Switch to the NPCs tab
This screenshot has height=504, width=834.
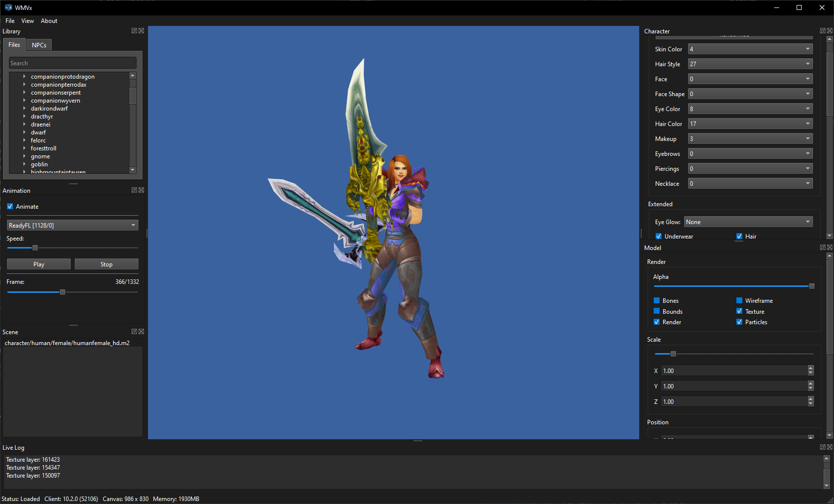(39, 45)
